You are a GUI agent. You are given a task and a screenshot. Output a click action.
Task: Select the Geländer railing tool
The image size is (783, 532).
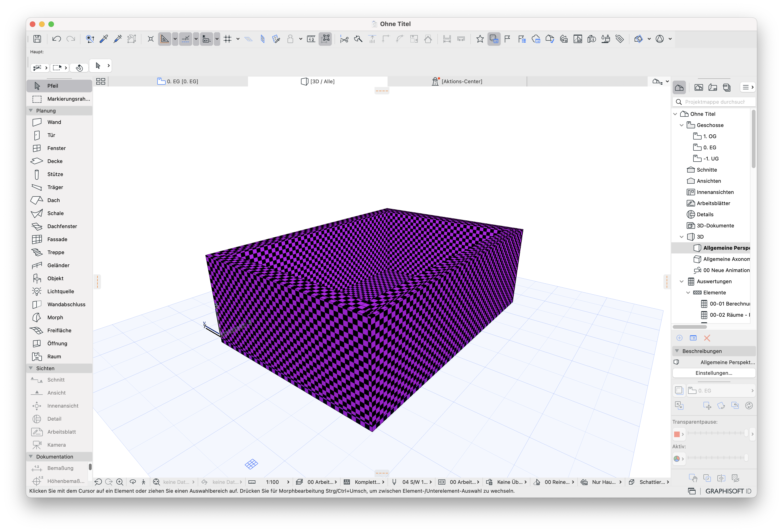point(59,265)
